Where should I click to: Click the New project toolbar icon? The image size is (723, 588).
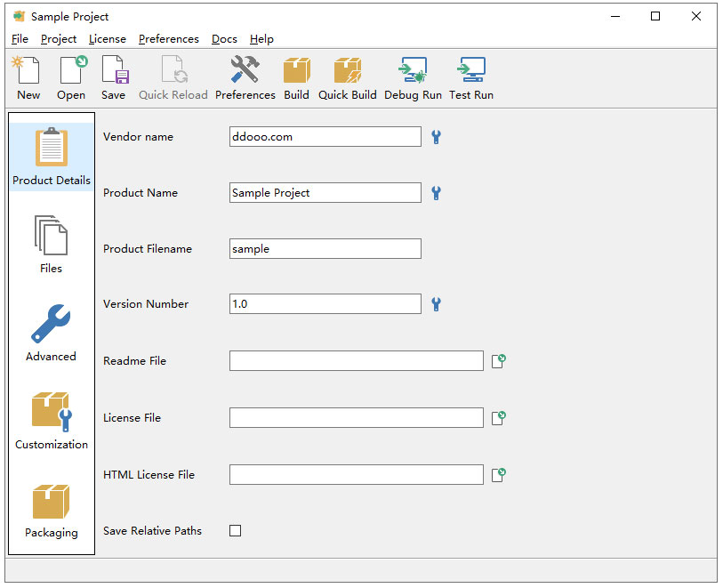(28, 77)
